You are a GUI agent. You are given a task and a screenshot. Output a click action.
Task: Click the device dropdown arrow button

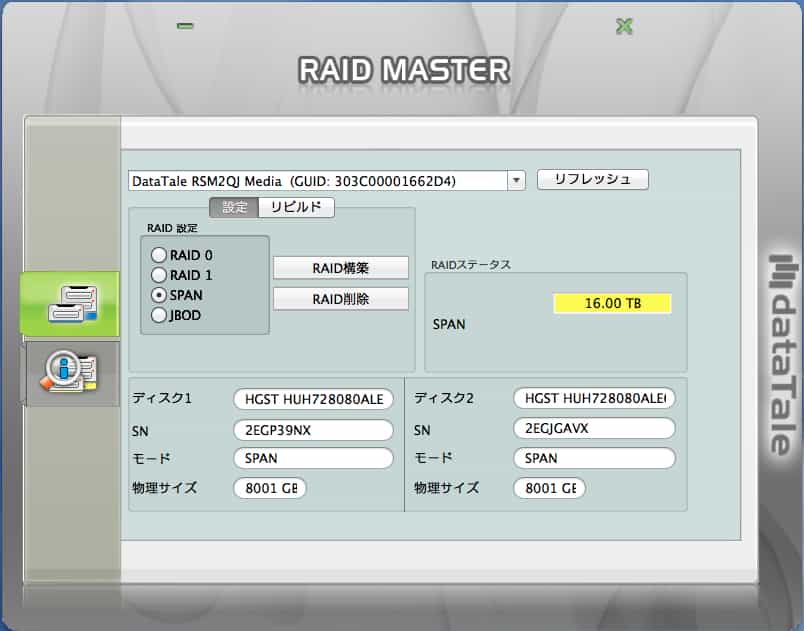[516, 180]
